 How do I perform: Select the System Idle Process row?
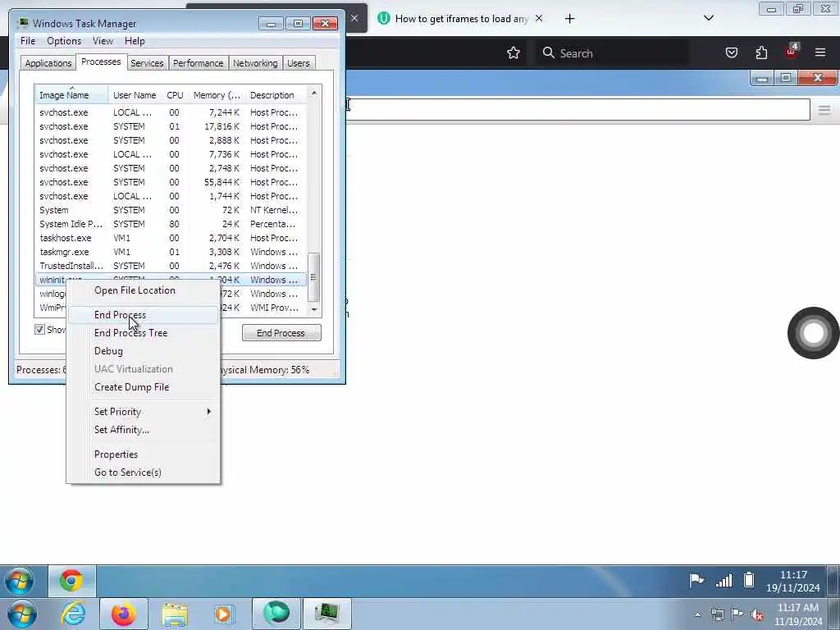171,224
